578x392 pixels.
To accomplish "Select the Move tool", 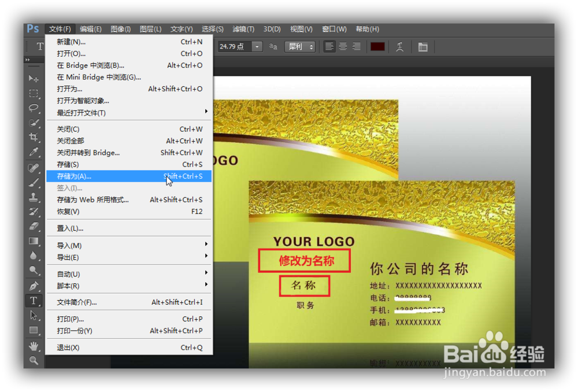I will [x=34, y=79].
